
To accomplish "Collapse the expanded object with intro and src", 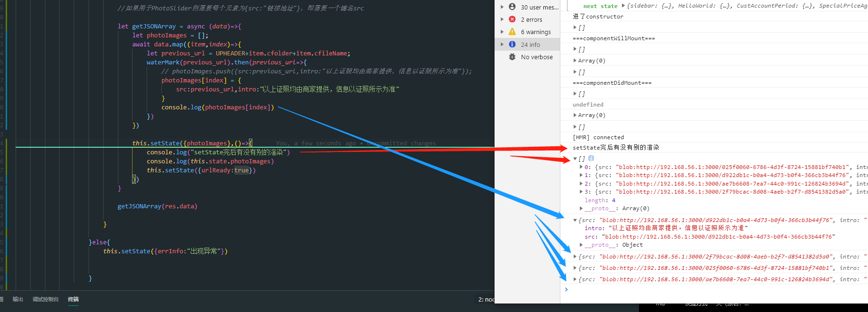I will click(x=575, y=220).
